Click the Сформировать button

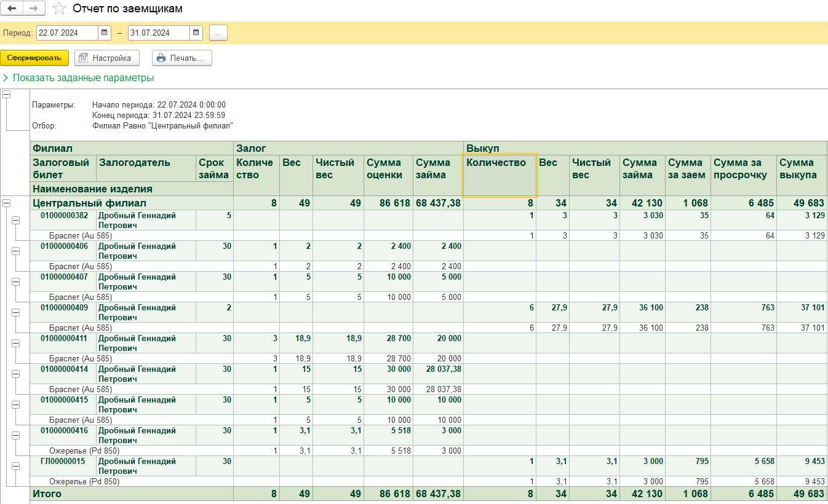[34, 58]
